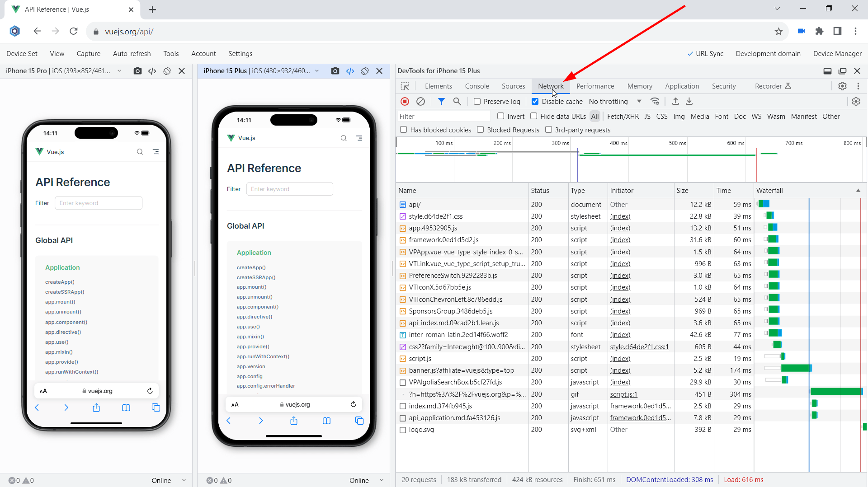Clear the network log

click(420, 102)
